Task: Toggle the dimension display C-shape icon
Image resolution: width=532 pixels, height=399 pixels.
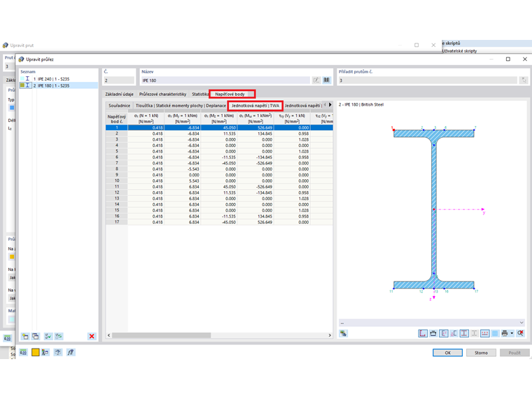Action: [x=454, y=333]
